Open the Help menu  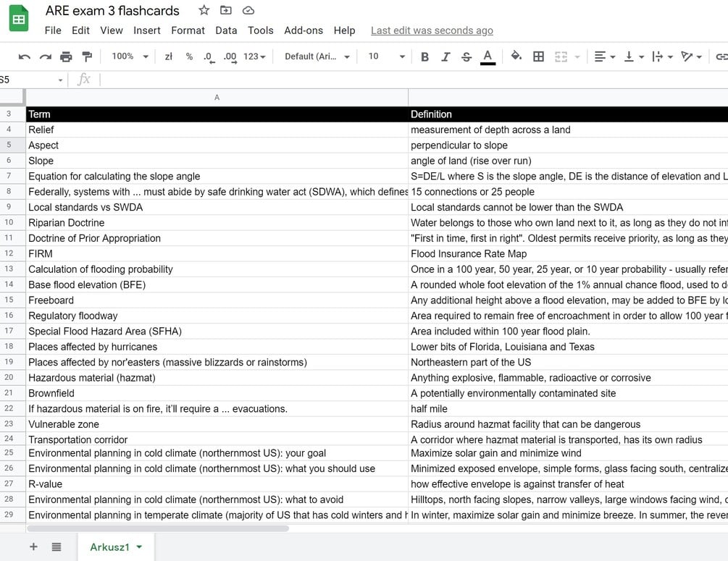point(344,30)
